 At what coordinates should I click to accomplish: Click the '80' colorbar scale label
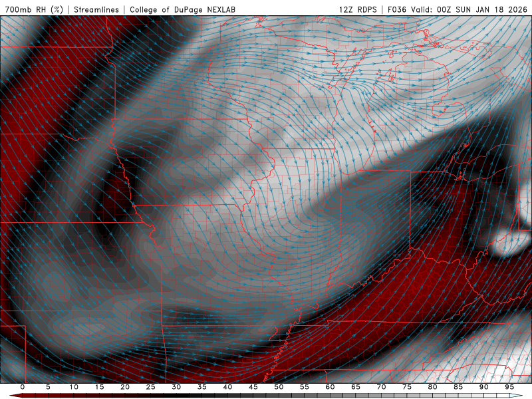click(x=432, y=387)
